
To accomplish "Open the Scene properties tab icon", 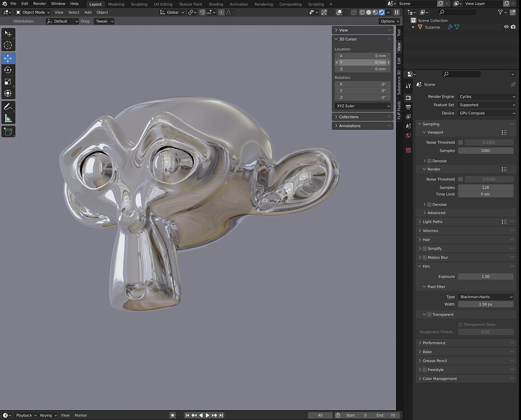I will pos(408,126).
